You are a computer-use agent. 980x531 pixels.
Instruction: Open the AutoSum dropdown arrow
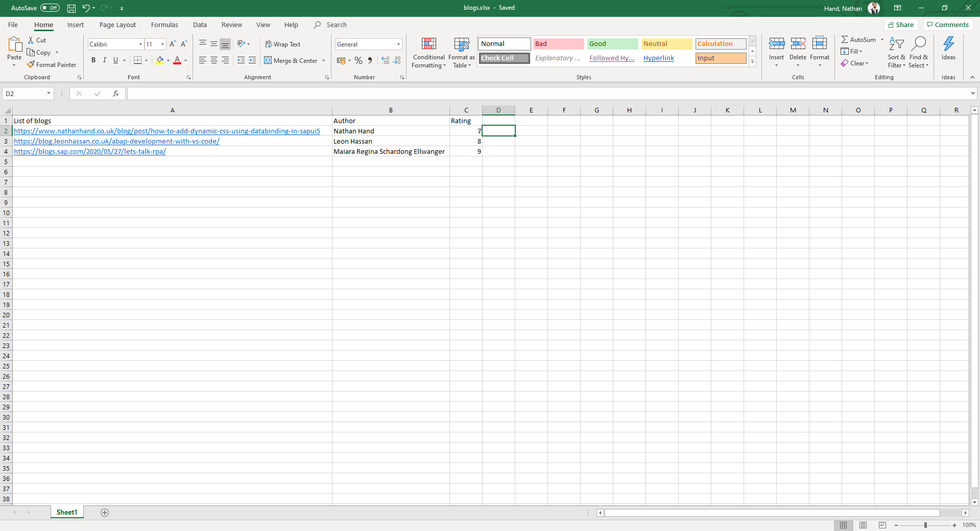(x=882, y=40)
